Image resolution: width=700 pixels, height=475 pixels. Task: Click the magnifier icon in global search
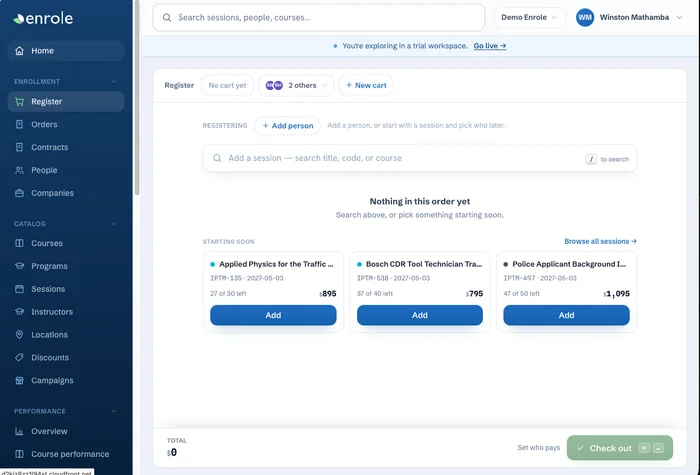167,18
